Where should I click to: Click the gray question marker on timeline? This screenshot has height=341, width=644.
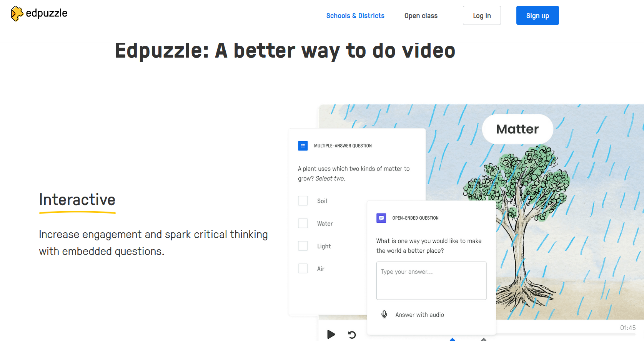[484, 339]
